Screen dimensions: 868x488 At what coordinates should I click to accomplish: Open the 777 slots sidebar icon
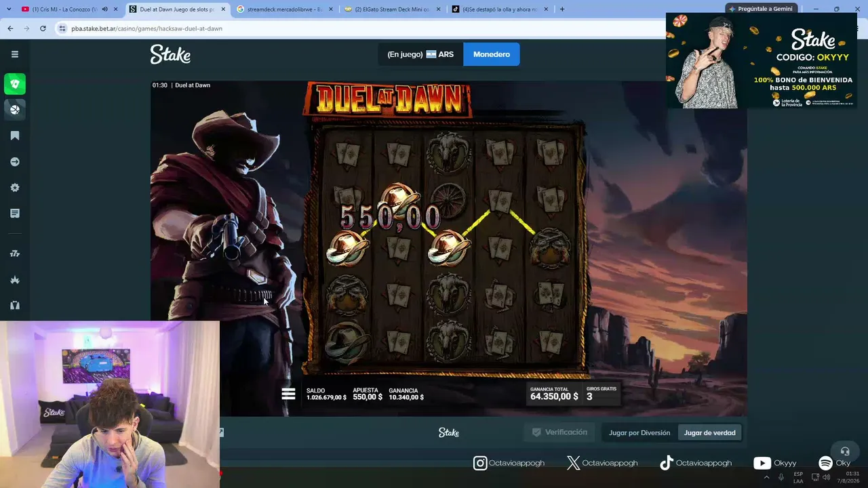pos(15,253)
